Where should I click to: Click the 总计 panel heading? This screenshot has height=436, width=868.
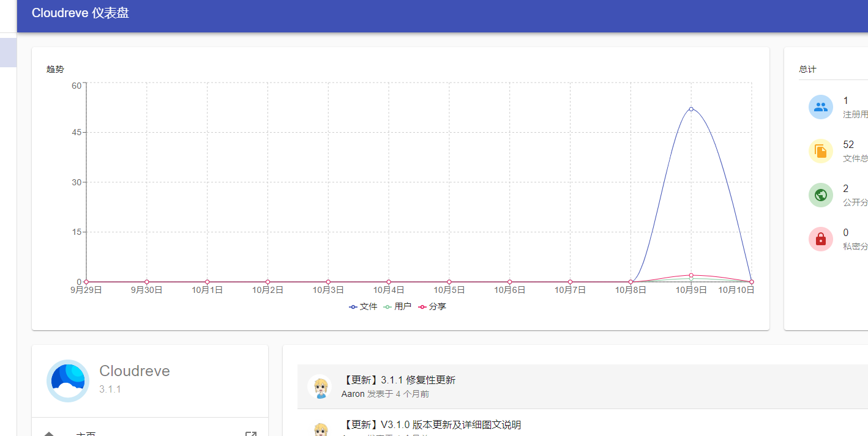click(x=807, y=69)
